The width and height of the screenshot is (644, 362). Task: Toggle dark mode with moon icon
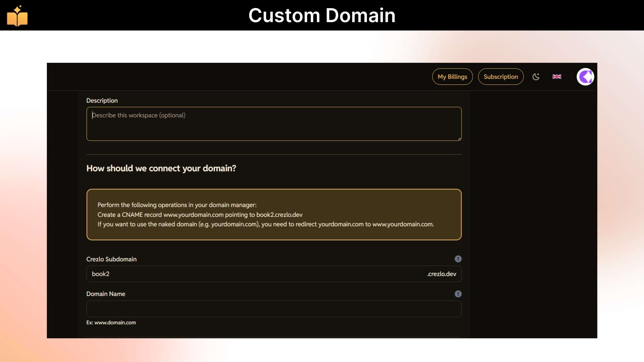tap(536, 77)
